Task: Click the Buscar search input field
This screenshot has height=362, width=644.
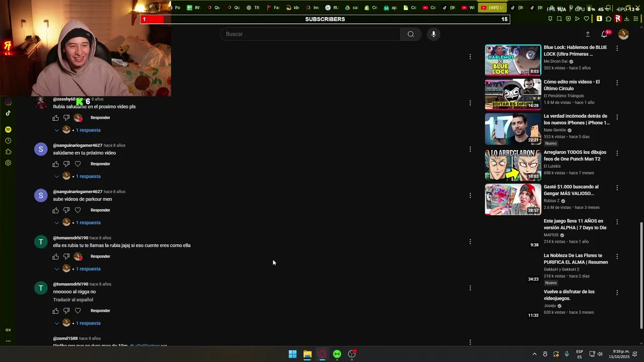Action: pos(310,34)
